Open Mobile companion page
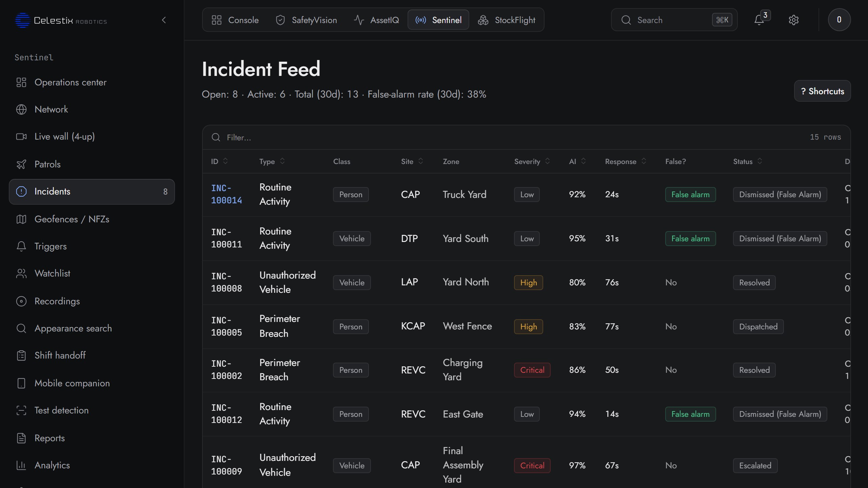 pos(92,383)
